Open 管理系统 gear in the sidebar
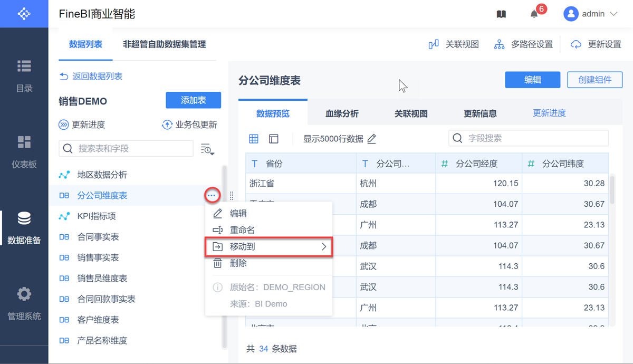This screenshot has height=364, width=633. 24,303
